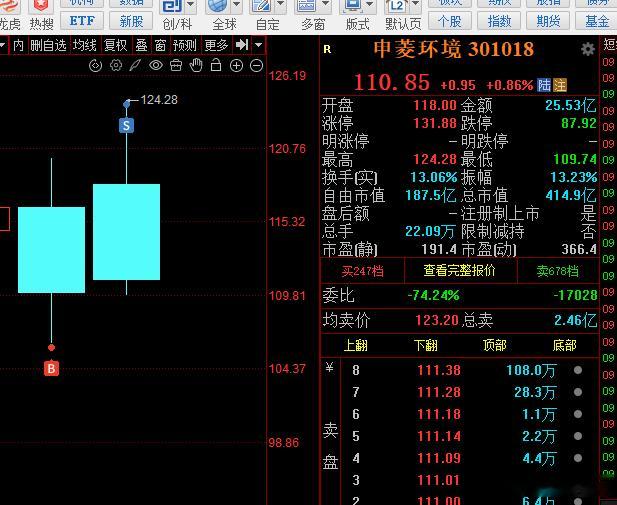
Task: Click the 默认页 L2 home icon
Action: (x=397, y=6)
